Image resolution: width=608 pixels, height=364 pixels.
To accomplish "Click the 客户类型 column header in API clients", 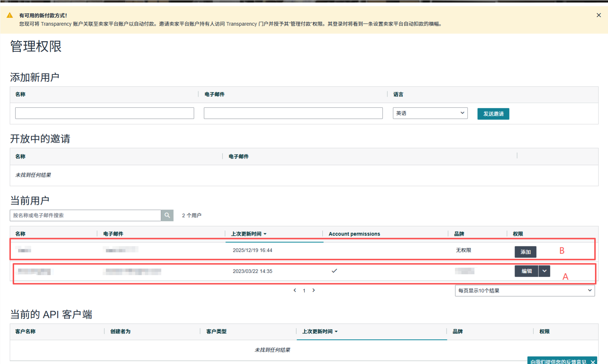I will pos(216,331).
